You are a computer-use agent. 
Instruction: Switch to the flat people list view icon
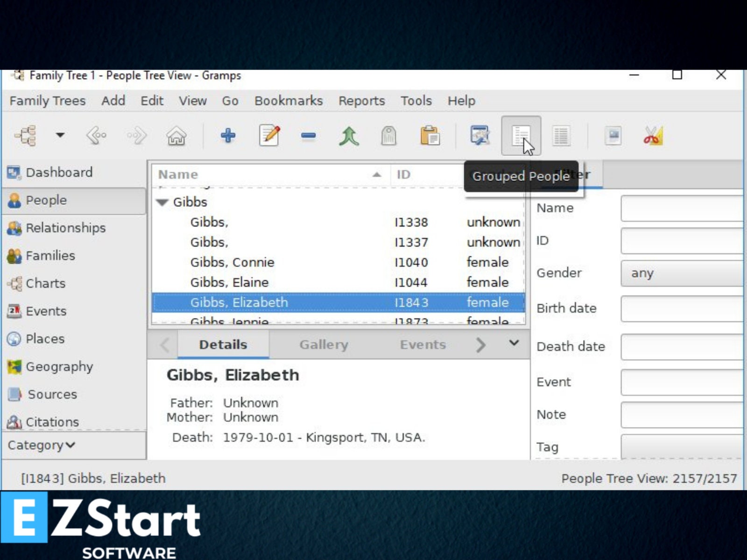(x=561, y=136)
